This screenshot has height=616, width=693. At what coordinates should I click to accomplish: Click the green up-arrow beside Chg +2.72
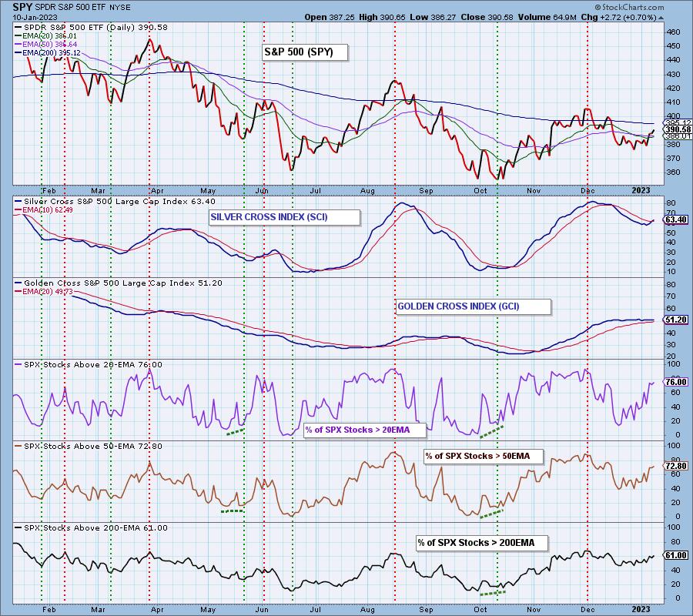pos(661,18)
